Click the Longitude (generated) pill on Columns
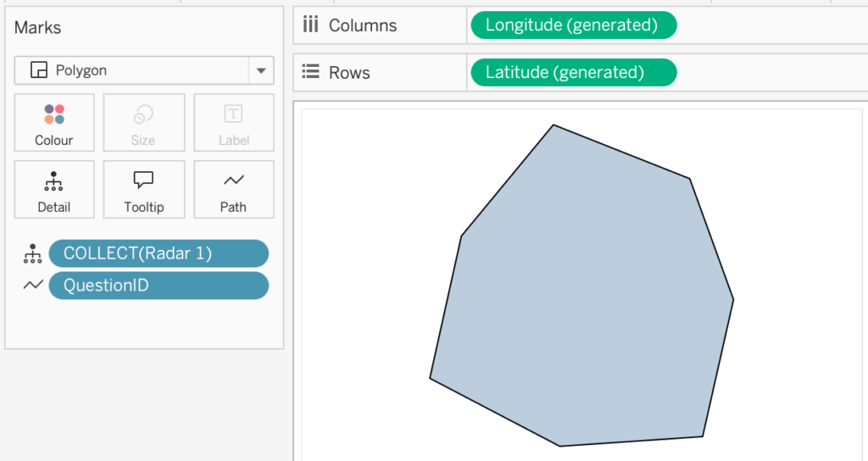 (573, 25)
